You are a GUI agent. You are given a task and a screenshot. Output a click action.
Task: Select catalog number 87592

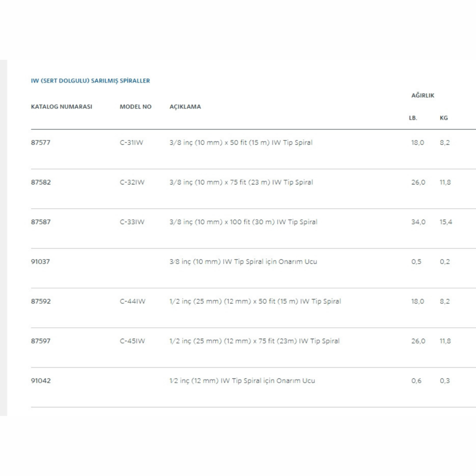tap(41, 301)
